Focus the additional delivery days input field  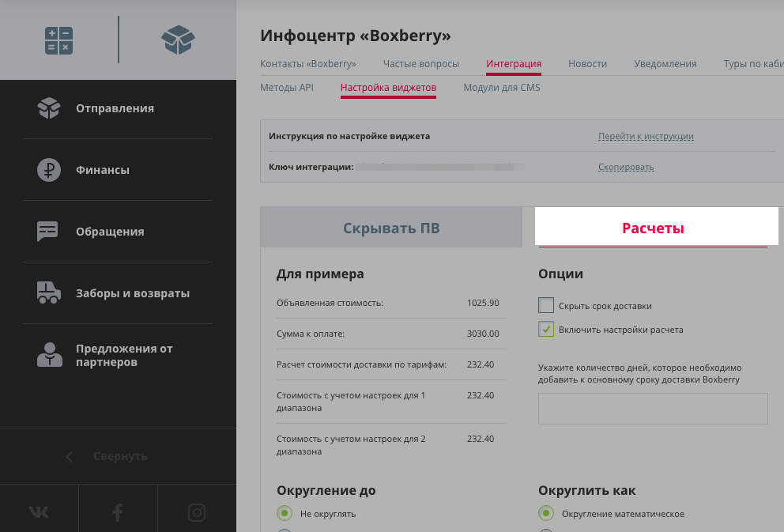pos(653,409)
